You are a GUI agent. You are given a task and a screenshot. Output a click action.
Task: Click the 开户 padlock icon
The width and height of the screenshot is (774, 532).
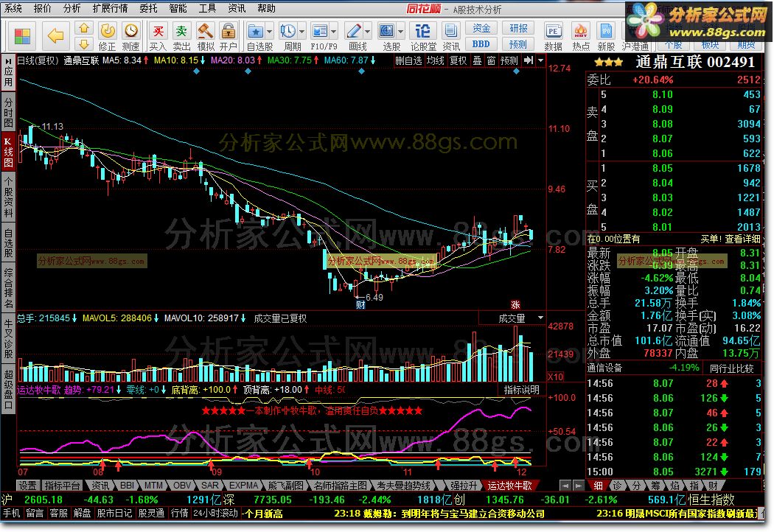click(228, 31)
